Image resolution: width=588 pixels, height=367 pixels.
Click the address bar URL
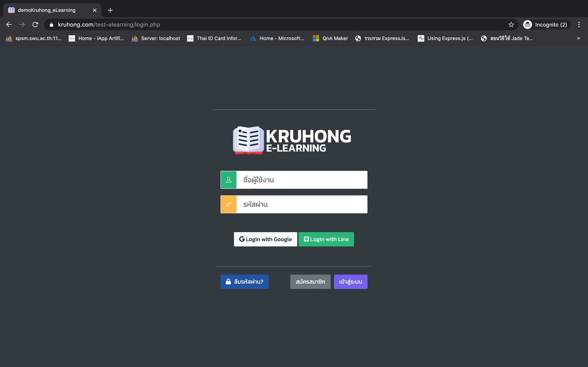(x=109, y=24)
